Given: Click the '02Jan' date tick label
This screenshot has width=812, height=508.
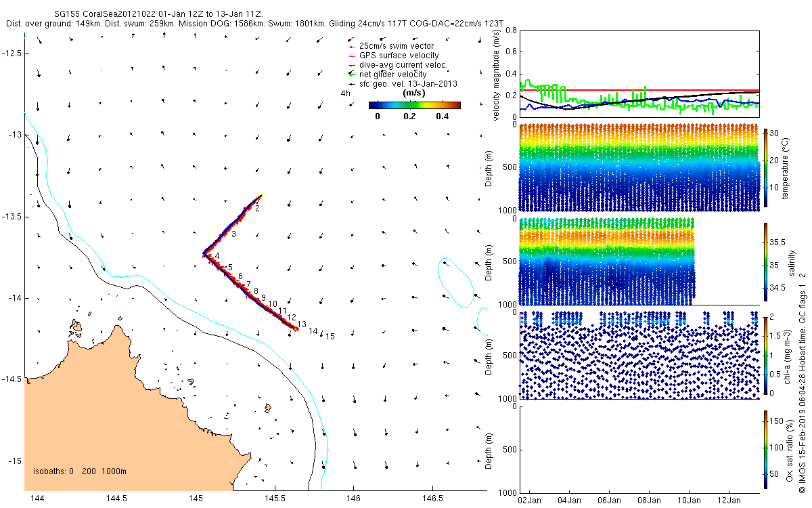Looking at the screenshot, I should point(529,500).
